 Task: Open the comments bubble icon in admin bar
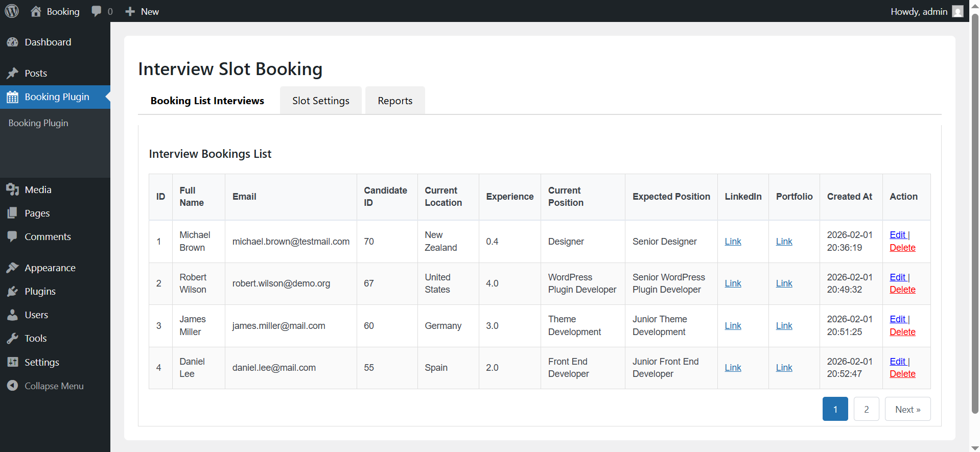pos(96,11)
